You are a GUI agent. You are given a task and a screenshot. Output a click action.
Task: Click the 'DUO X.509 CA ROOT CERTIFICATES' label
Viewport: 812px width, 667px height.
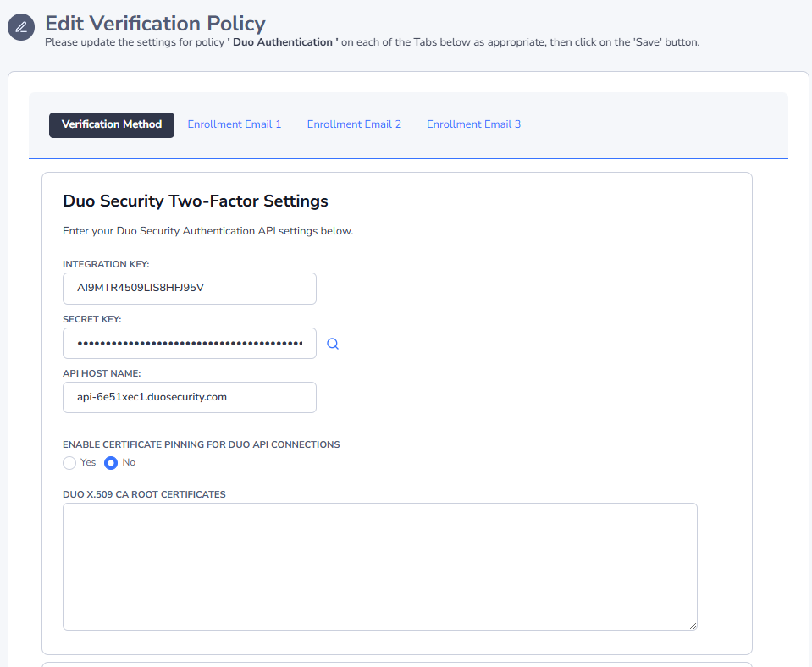point(144,494)
